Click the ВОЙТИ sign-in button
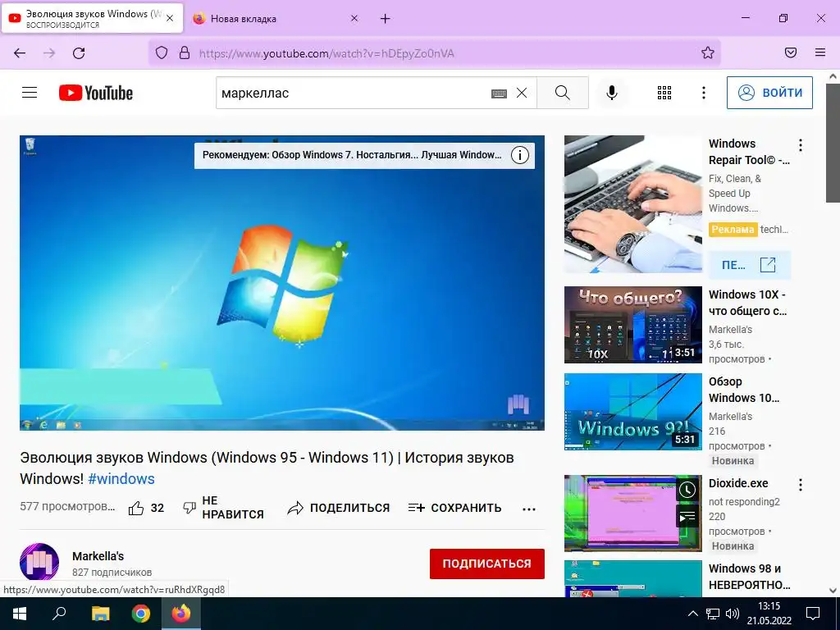This screenshot has height=630, width=840. 769,93
